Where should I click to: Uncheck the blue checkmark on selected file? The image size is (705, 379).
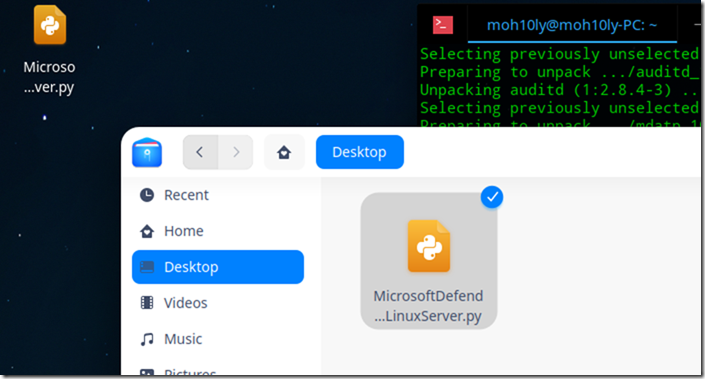click(x=492, y=197)
